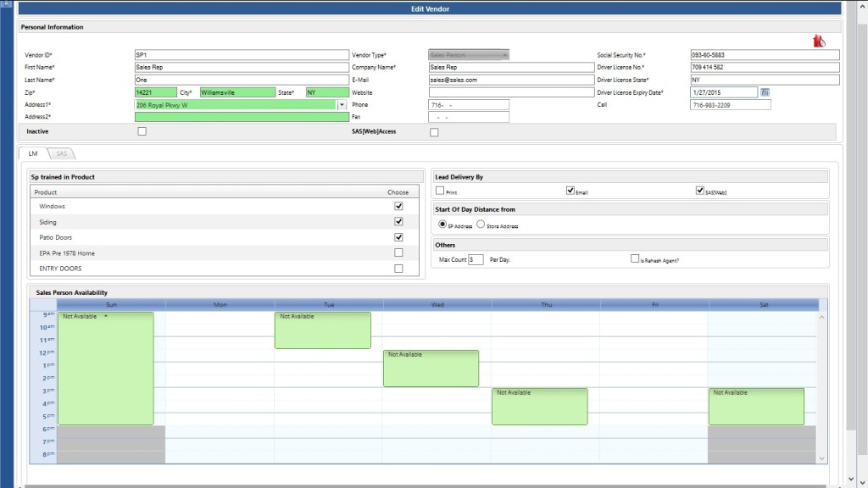Click the 12pm time label
Image resolution: width=868 pixels, height=488 pixels.
click(x=47, y=352)
